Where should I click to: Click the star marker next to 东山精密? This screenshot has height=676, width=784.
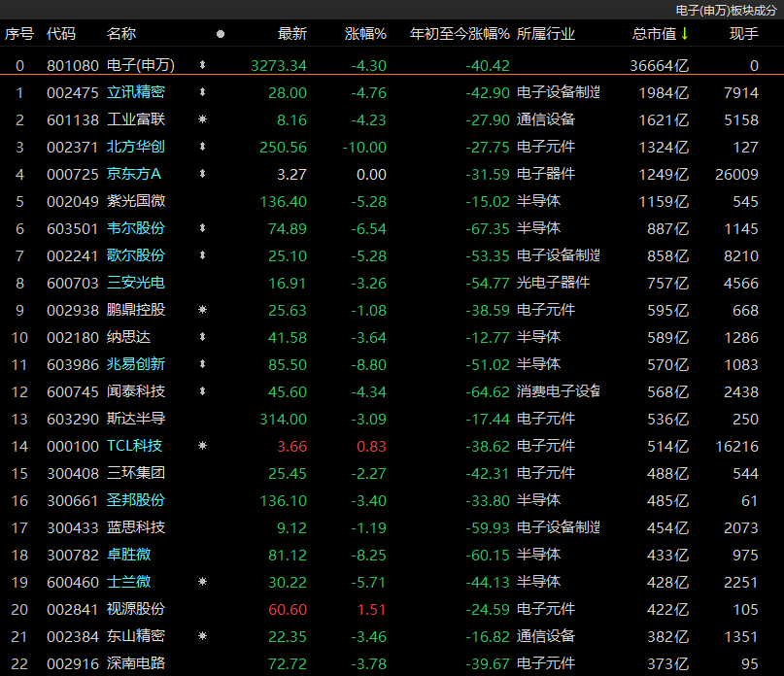click(202, 636)
